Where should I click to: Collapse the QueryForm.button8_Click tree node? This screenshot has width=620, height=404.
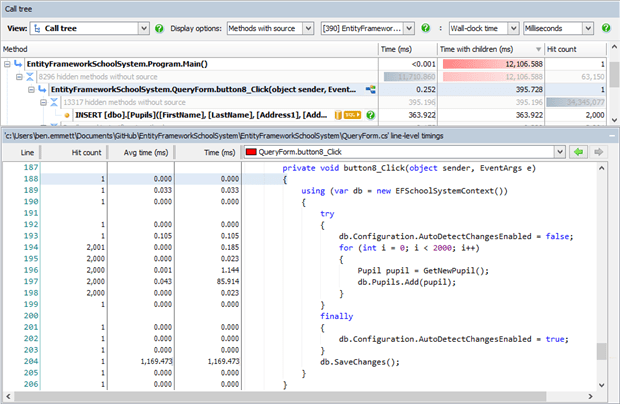click(x=31, y=90)
